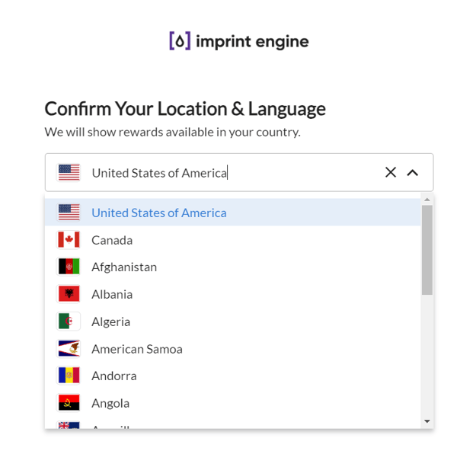This screenshot has height=451, width=476.
Task: Pick Albania in the country list
Action: 232,294
